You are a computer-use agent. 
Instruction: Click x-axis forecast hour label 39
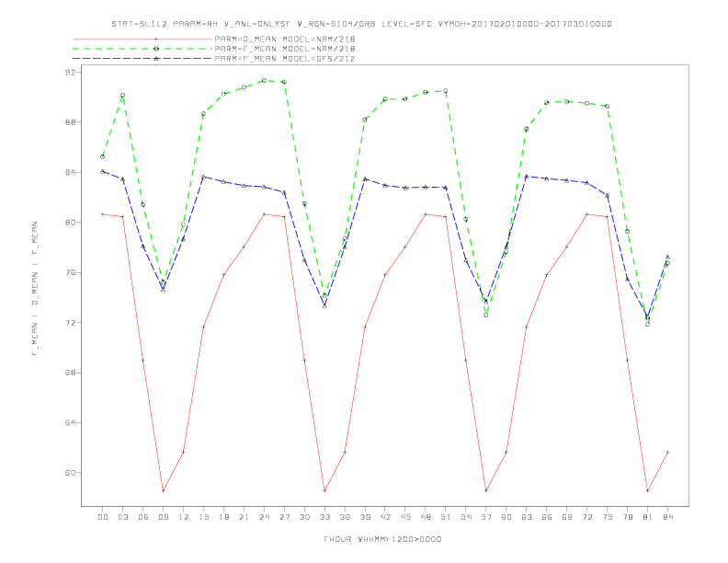coord(365,517)
